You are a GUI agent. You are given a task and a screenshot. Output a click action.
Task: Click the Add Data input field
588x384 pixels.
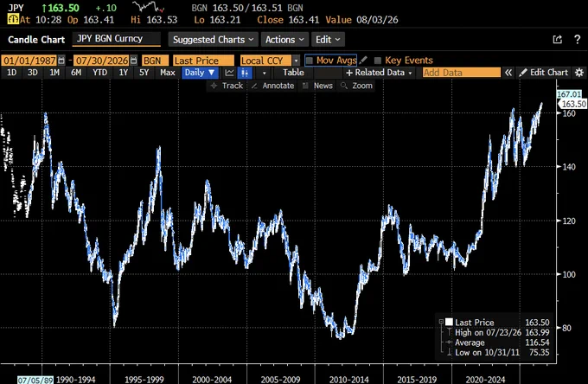coord(462,73)
